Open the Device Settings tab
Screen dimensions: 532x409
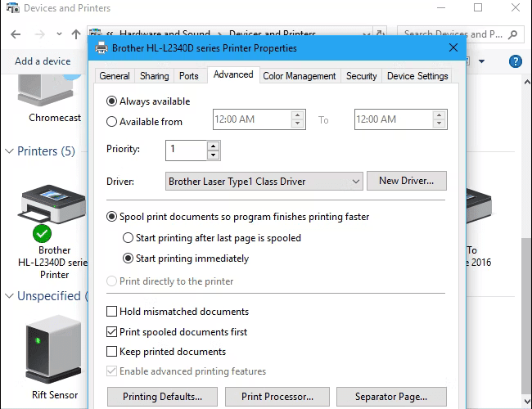click(417, 76)
